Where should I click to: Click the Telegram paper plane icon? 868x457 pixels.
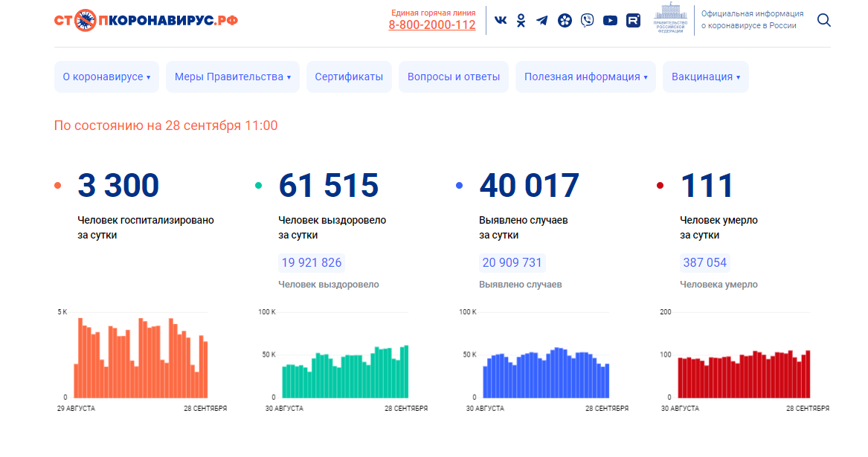pos(542,21)
